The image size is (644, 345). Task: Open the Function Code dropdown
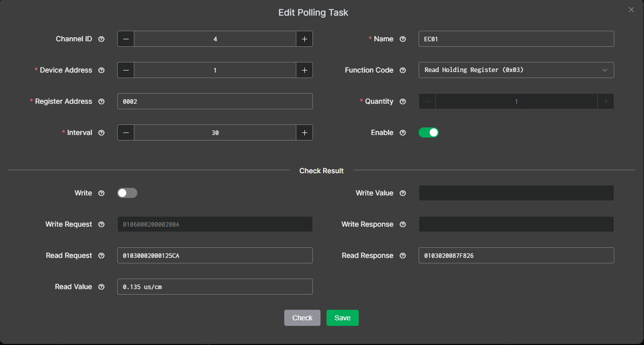516,70
